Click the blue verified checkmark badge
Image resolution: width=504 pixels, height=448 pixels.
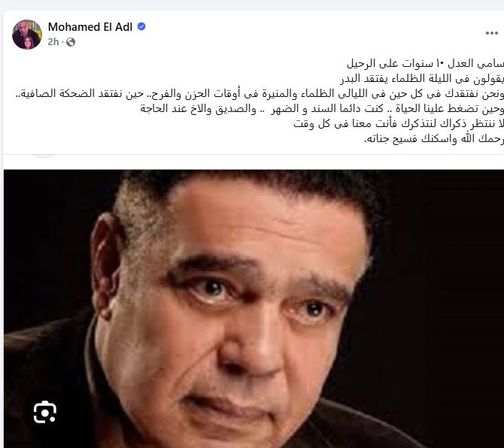coord(141,26)
